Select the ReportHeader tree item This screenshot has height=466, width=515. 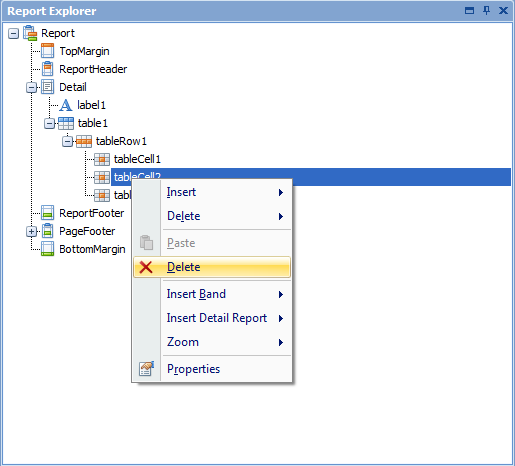coord(93,69)
